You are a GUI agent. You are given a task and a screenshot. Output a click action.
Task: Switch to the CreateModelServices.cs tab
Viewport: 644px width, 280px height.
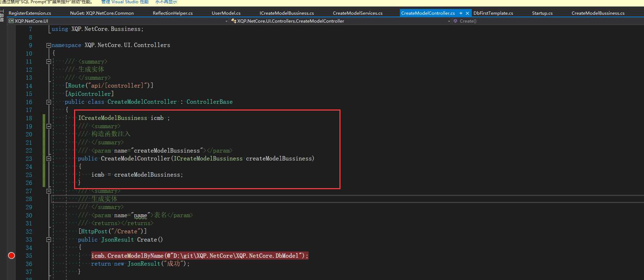pyautogui.click(x=358, y=13)
